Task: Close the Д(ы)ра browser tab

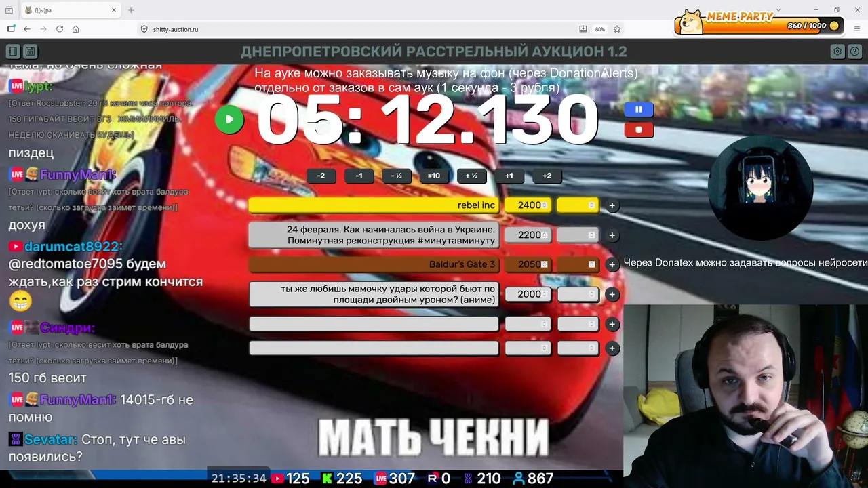Action: pyautogui.click(x=114, y=10)
